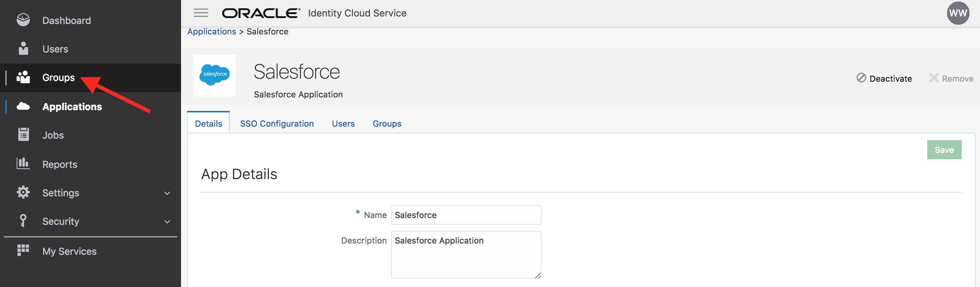Click the Description textarea resize handle
The width and height of the screenshot is (980, 287).
pyautogui.click(x=538, y=275)
